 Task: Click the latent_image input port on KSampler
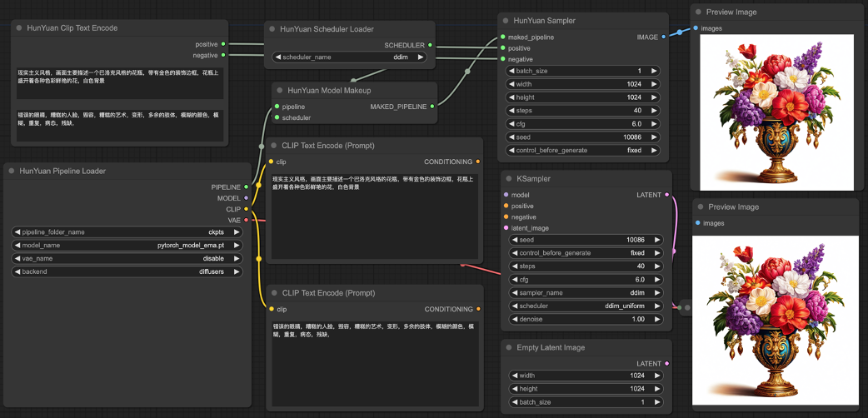tap(506, 228)
